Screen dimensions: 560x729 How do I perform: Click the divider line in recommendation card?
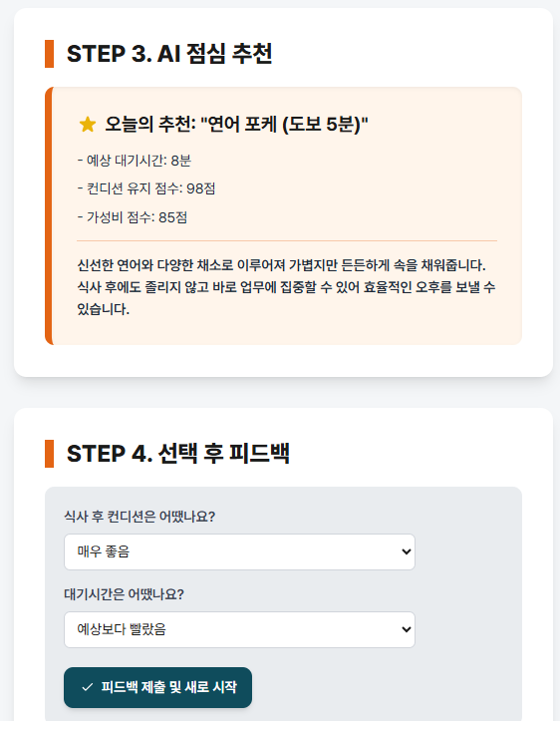(287, 240)
